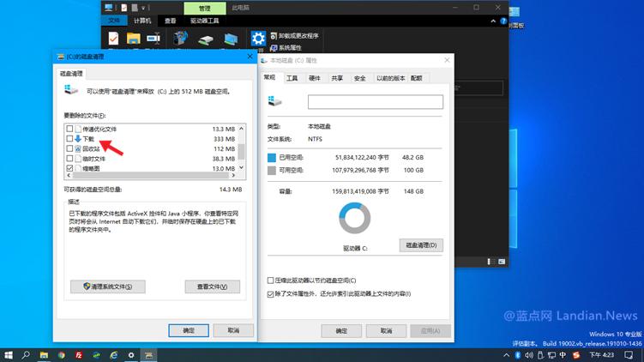
Task: Switch to the 配额 tab in Properties
Action: pos(417,78)
